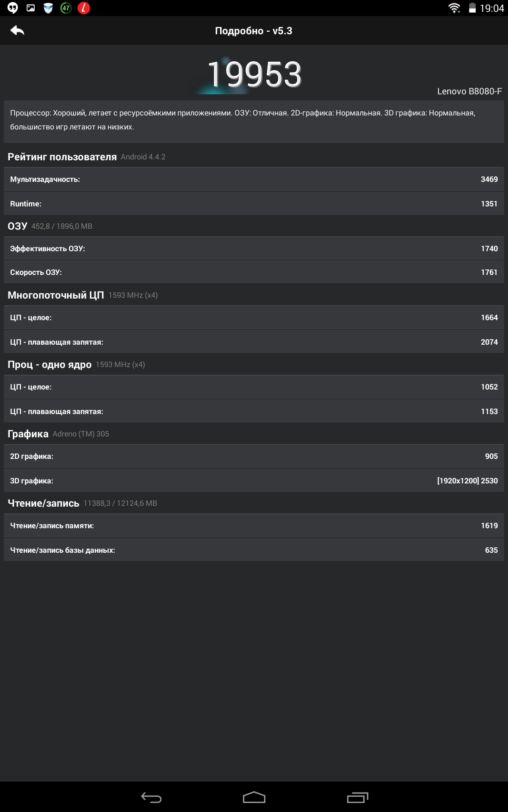Open the red circular notification icon
Viewport: 508px width, 812px height.
tap(84, 8)
